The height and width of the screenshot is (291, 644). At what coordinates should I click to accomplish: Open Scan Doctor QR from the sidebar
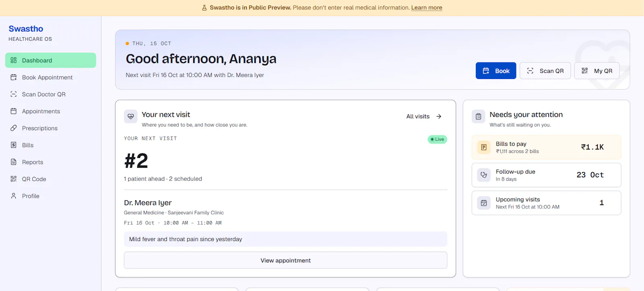51,94
